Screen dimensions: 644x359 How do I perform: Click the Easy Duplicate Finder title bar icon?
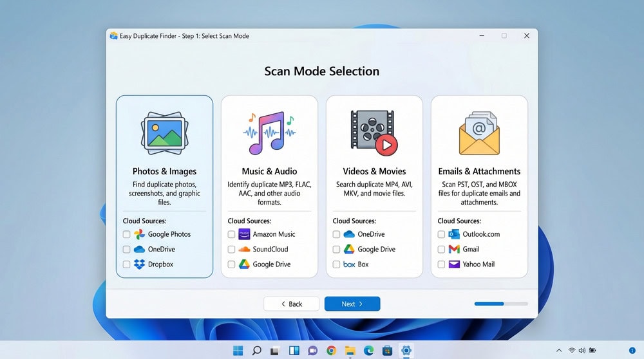[113, 35]
